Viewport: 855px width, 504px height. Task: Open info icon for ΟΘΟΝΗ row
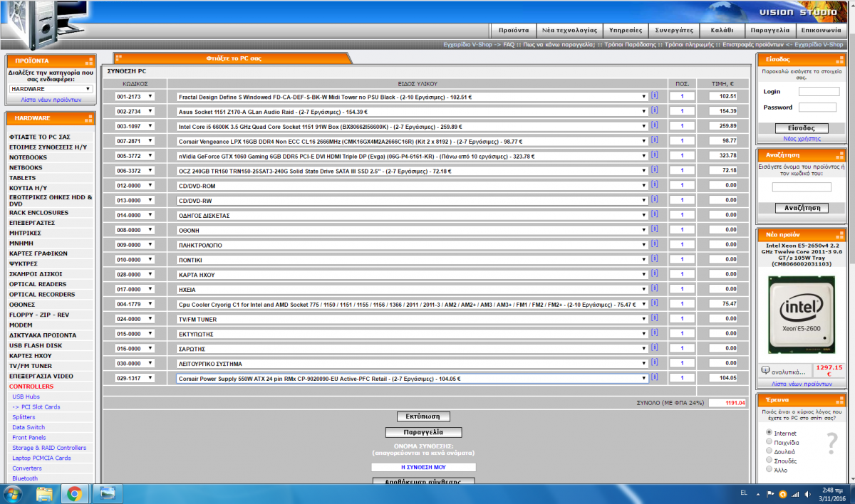point(655,230)
